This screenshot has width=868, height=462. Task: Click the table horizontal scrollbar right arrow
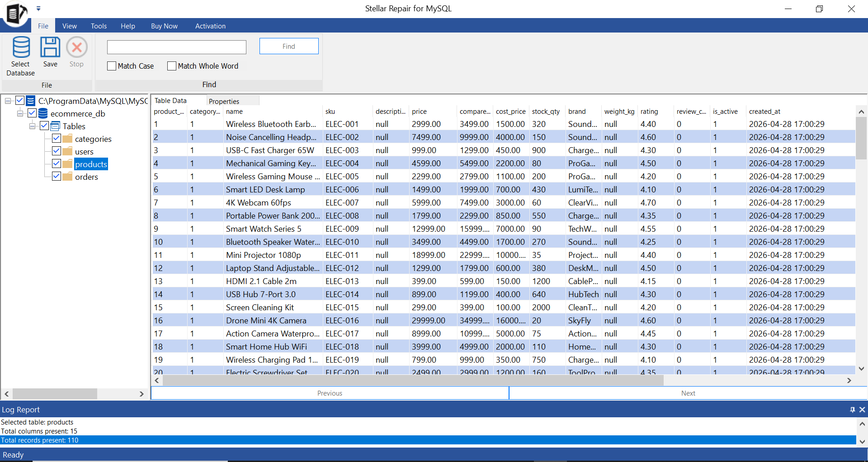coord(849,380)
